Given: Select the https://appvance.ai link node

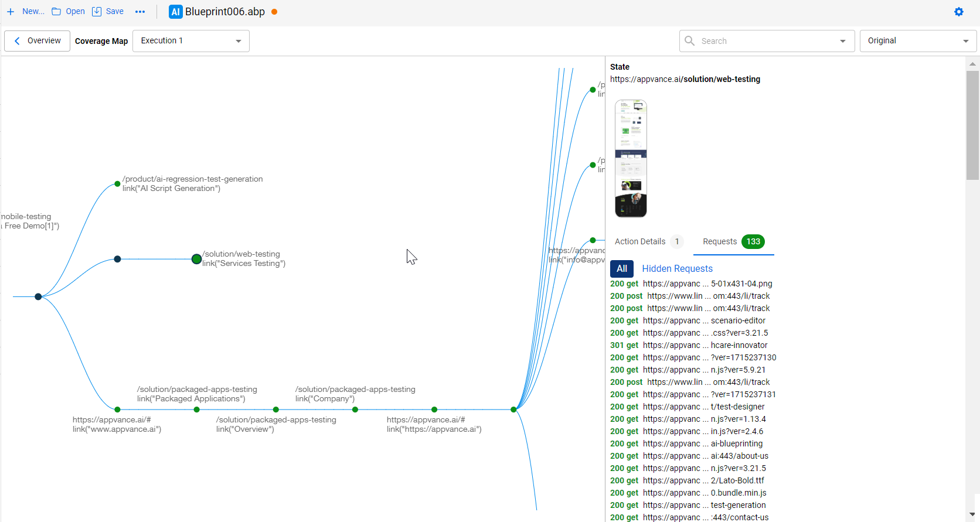Looking at the screenshot, I should click(434, 410).
